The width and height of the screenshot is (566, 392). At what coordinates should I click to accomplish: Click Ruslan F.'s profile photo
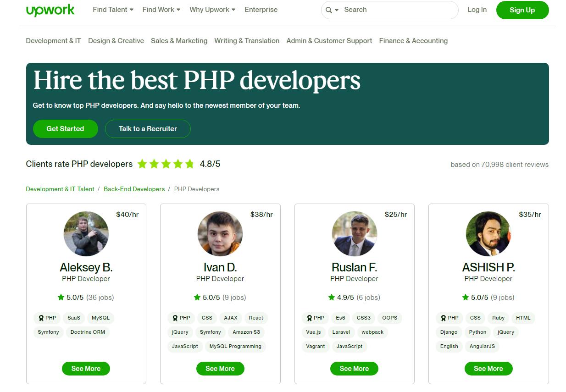tap(355, 234)
